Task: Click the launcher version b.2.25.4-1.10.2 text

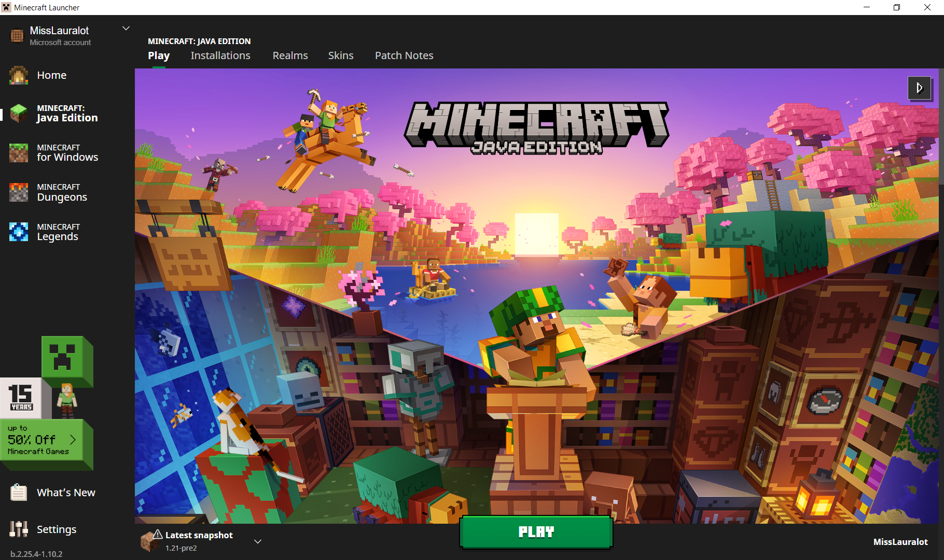Action: (x=36, y=554)
